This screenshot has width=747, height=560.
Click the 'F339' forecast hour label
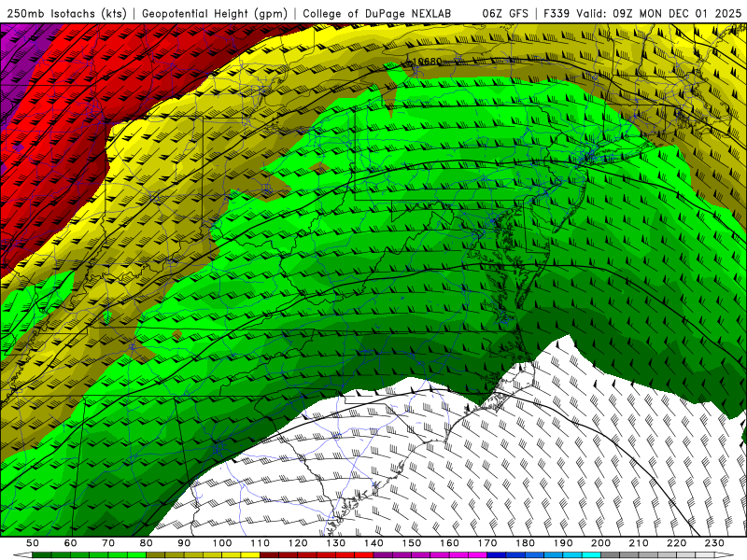click(557, 13)
